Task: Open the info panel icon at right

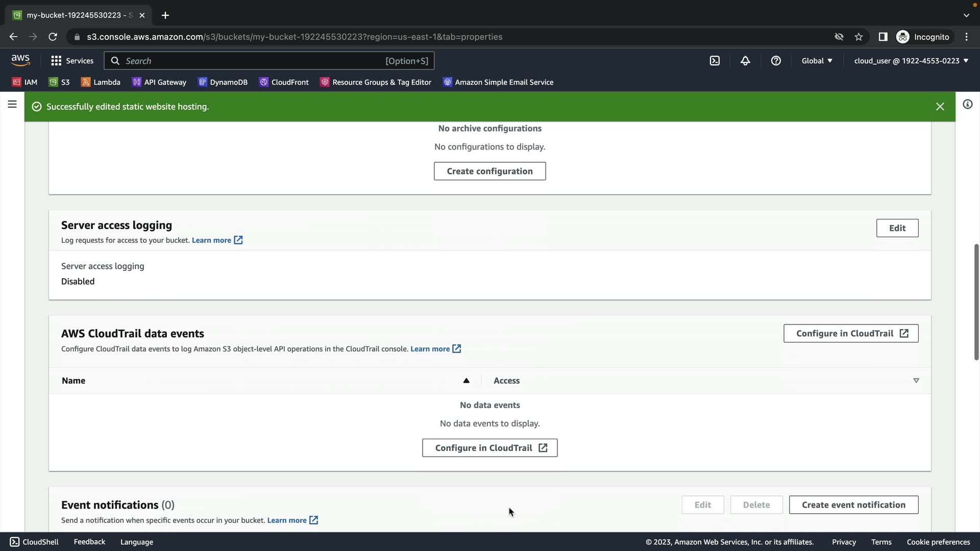Action: [967, 105]
